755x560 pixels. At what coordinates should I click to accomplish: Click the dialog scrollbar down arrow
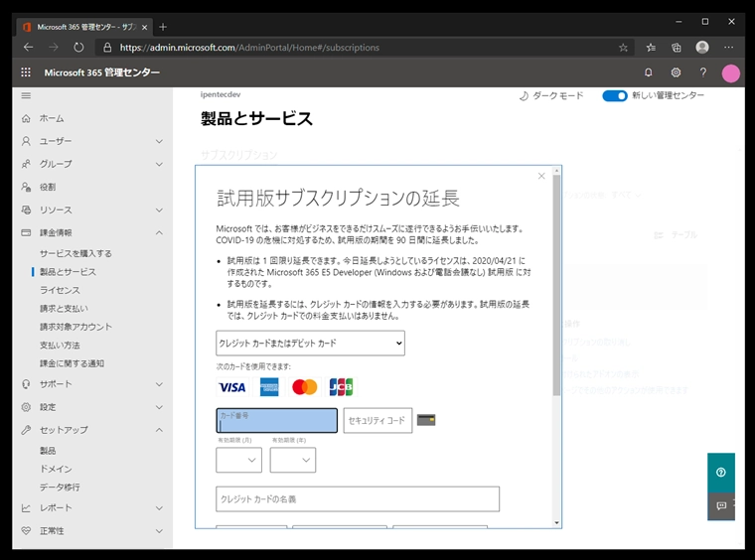(x=556, y=523)
